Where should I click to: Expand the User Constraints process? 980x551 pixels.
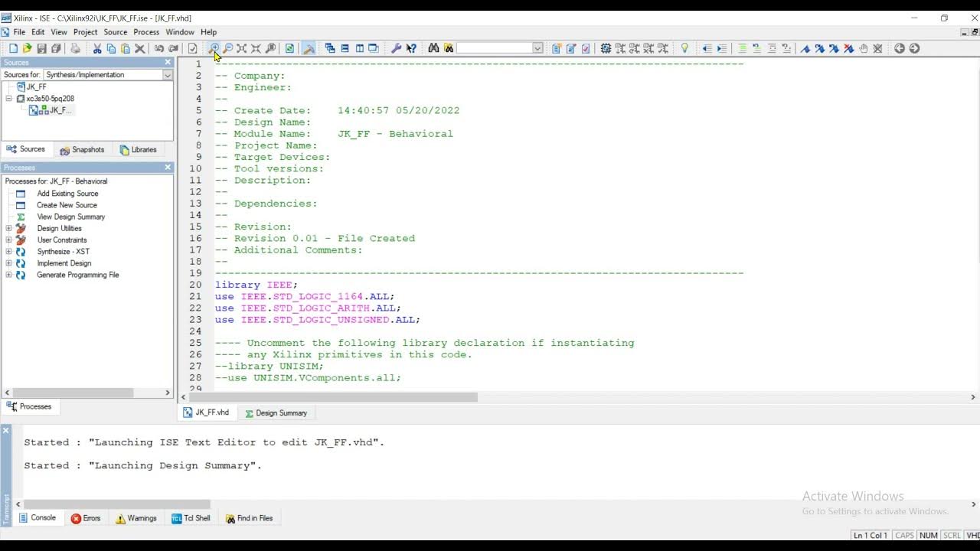[9, 240]
